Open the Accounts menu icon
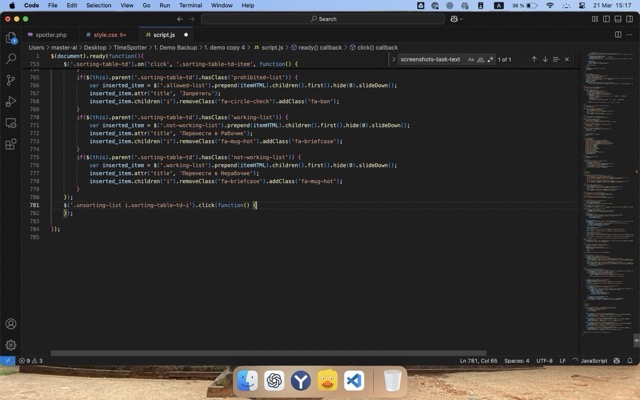 coord(11,324)
